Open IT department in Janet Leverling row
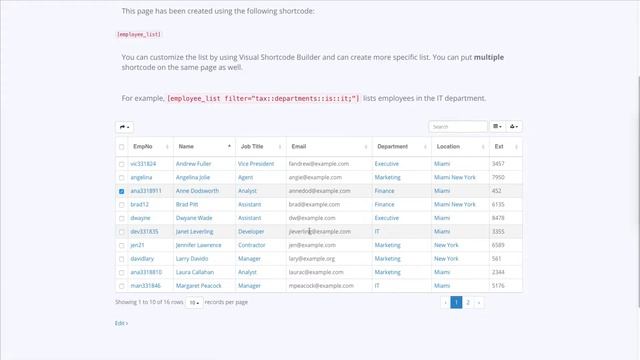This screenshot has width=640, height=360. pyautogui.click(x=377, y=231)
